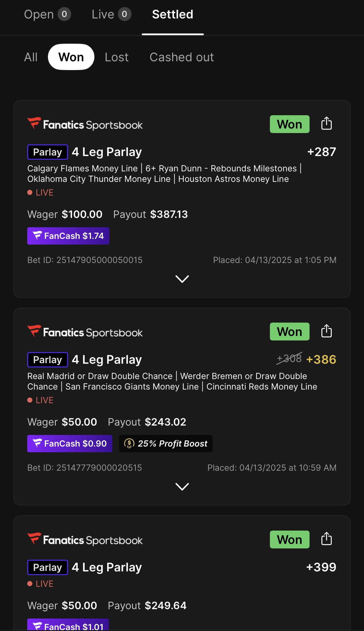Tap Bet ID 25147905000050015
The image size is (364, 631).
85,260
